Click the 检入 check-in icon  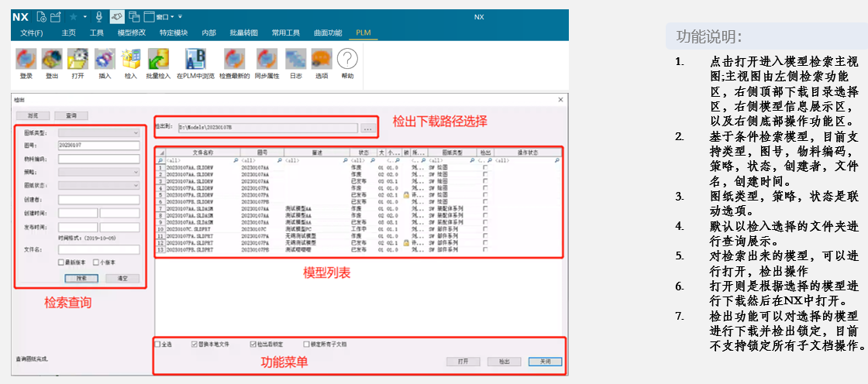click(131, 59)
